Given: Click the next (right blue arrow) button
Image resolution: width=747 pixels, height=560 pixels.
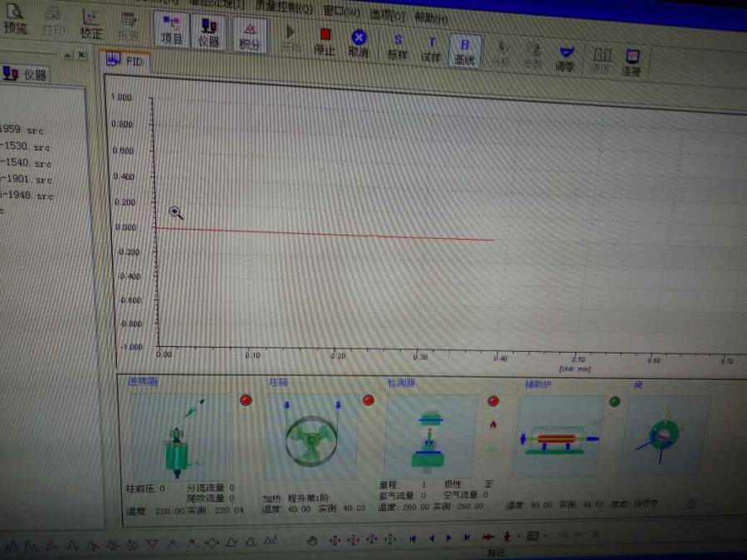Looking at the screenshot, I should 448,538.
